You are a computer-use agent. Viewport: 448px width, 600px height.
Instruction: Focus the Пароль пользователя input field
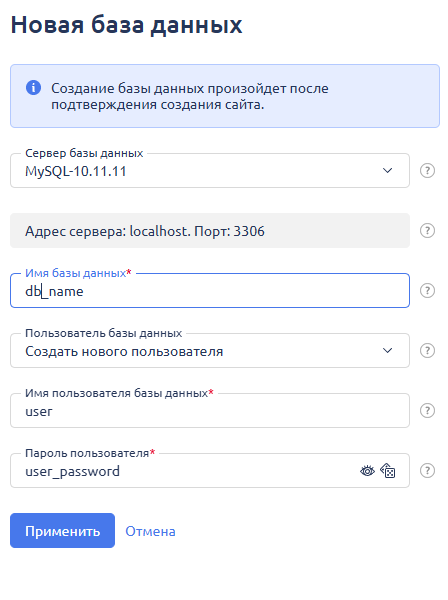coord(184,471)
